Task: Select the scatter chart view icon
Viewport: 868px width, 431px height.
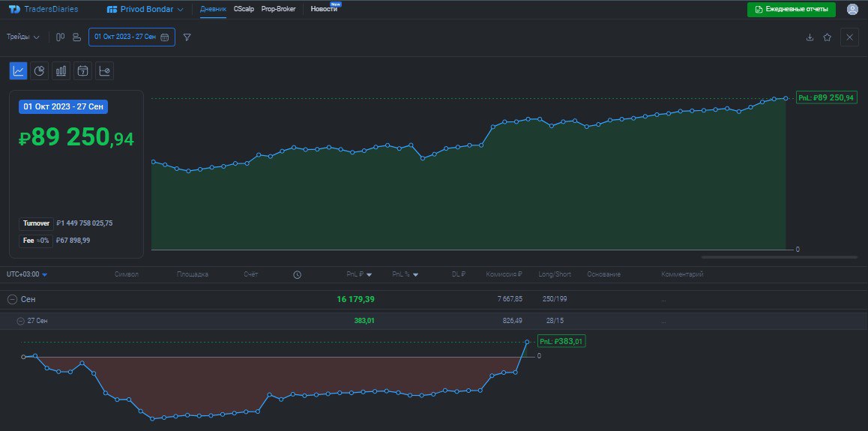Action: 105,70
